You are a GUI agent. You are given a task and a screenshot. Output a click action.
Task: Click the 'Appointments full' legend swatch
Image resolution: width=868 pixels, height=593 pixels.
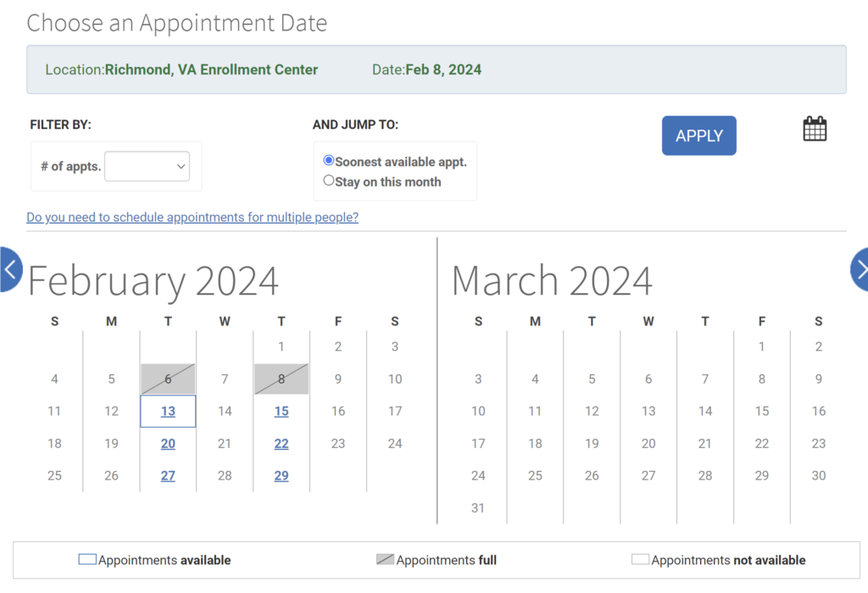pos(385,560)
